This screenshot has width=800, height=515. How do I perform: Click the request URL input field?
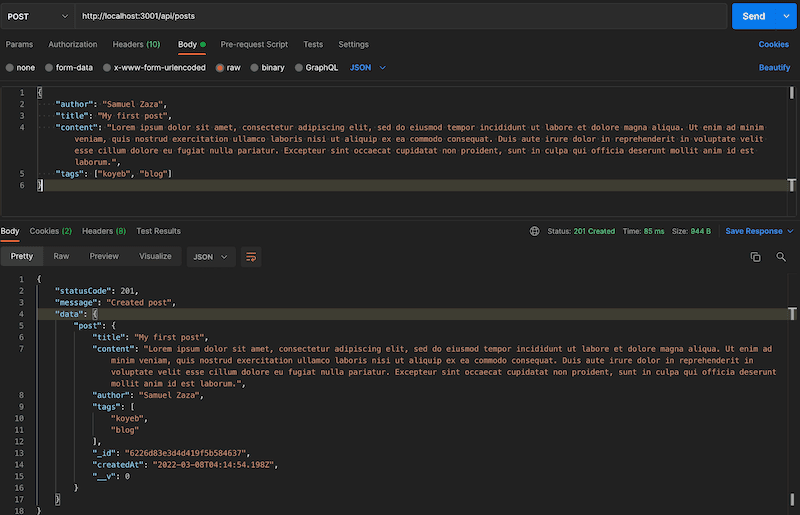tap(400, 17)
